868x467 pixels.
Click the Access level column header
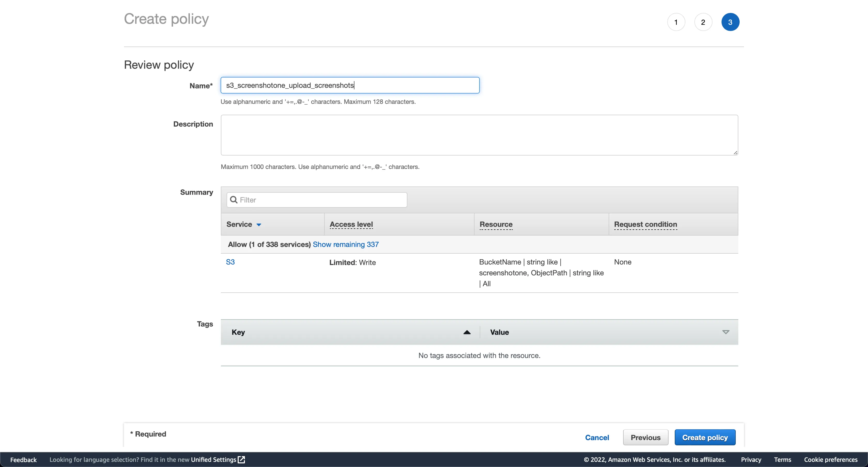pyautogui.click(x=351, y=224)
